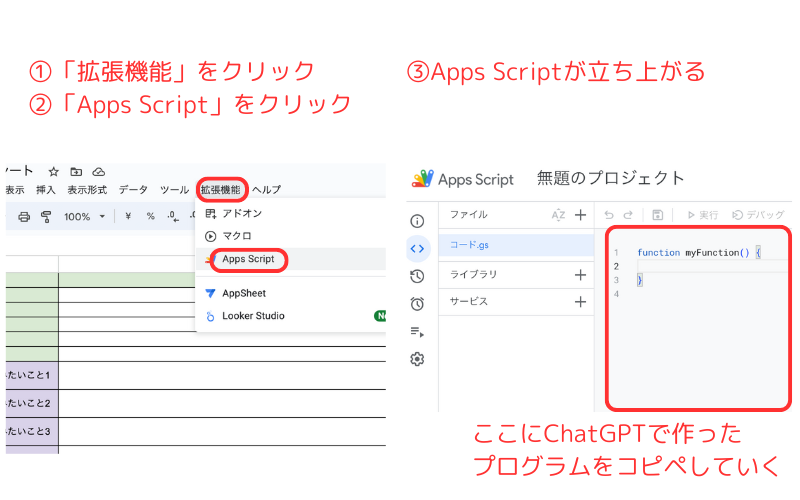Open the ツール menu
The image size is (800, 500).
click(174, 190)
